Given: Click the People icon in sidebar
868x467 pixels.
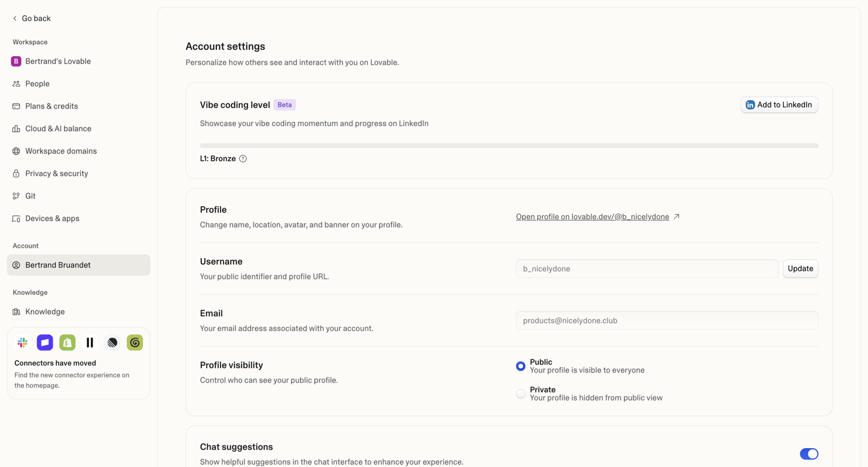Looking at the screenshot, I should (x=16, y=84).
